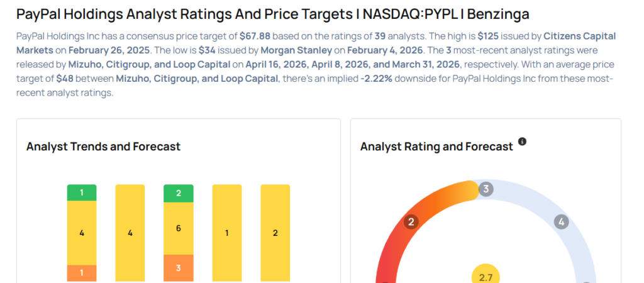Viewport: 644px width, 283px height.
Task: Select the second bar's yellow segment labeled 4
Action: pyautogui.click(x=130, y=233)
